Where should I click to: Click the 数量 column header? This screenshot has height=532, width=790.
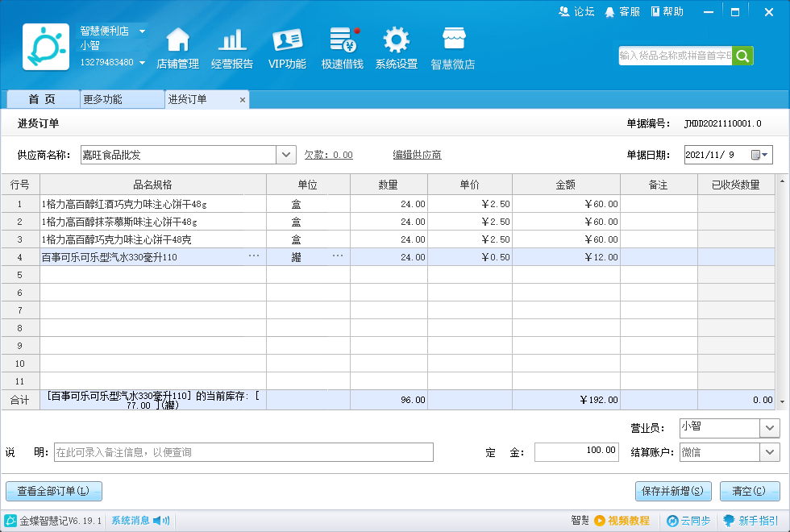pos(389,185)
